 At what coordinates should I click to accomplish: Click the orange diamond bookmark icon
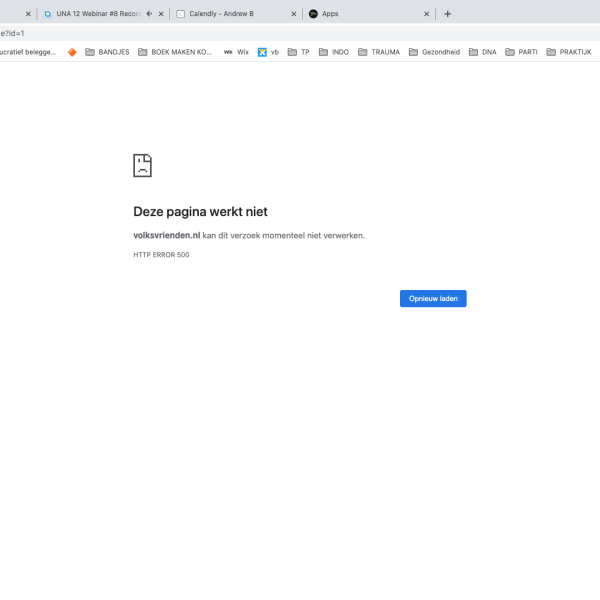[72, 52]
